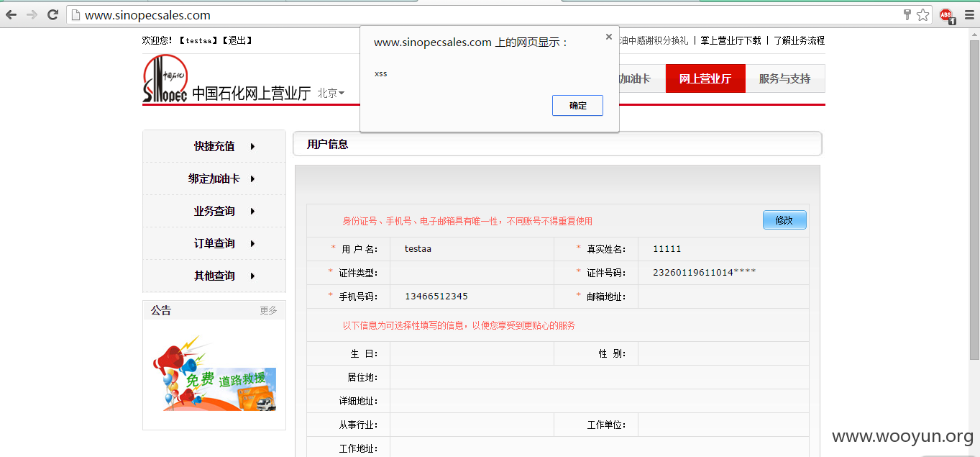Screen dimensions: 980x457
Task: Open the 免费道路救援 banner image
Action: point(214,373)
